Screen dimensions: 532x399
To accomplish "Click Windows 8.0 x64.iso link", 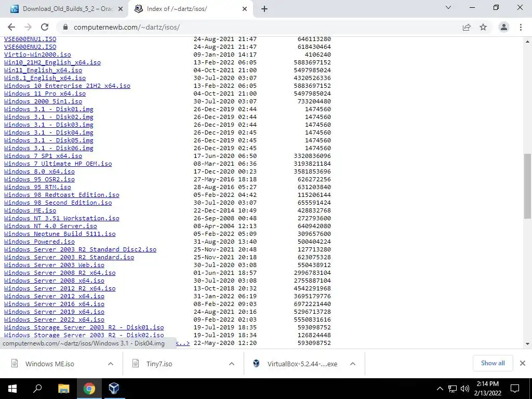I will [39, 171].
